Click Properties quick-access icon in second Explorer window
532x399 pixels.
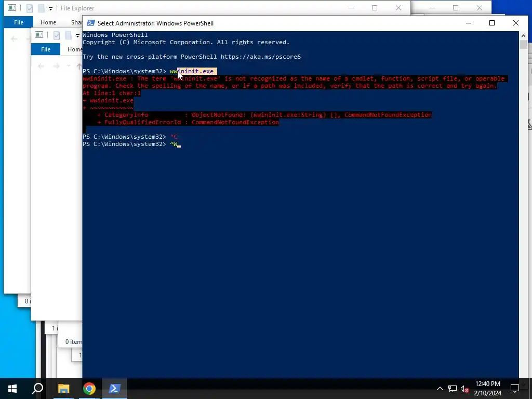click(57, 35)
